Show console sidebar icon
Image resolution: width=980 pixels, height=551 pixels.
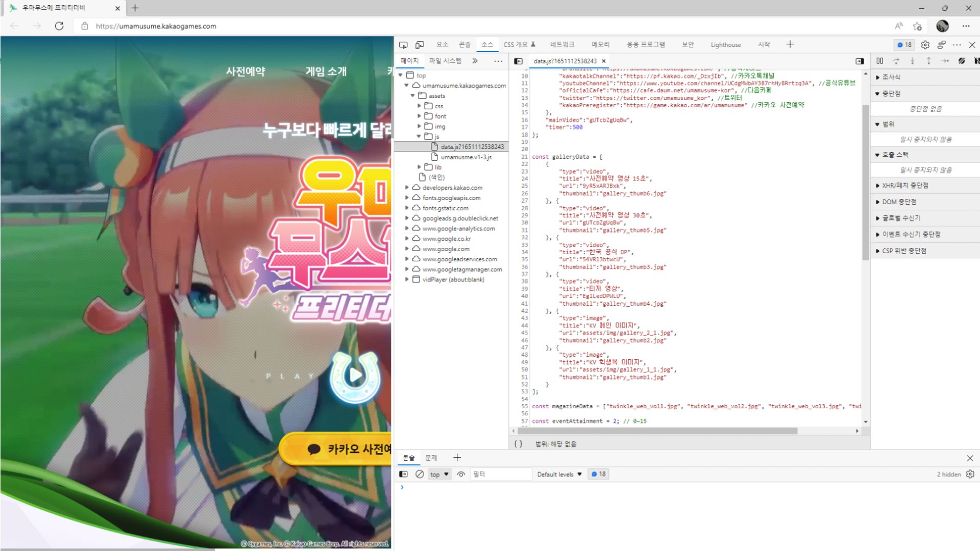tap(403, 474)
